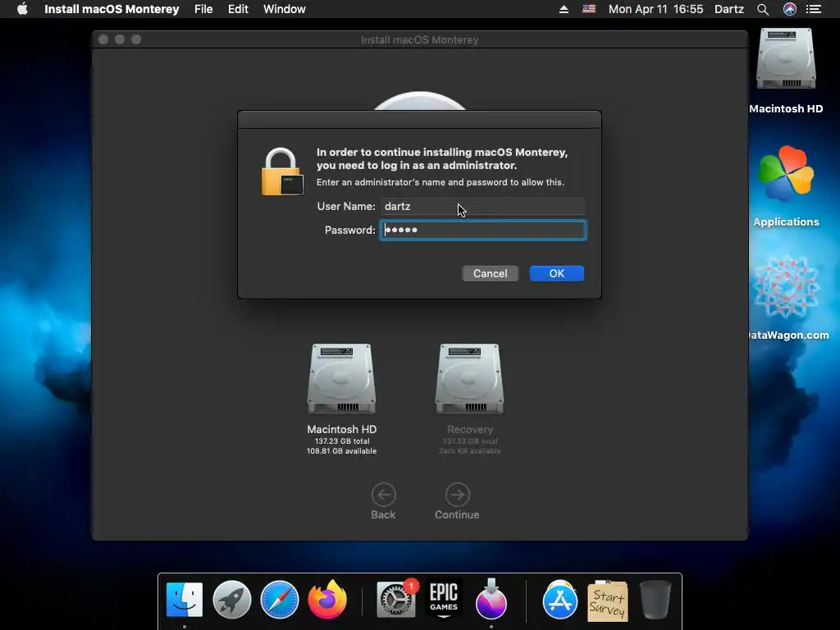Click the date and time clock
Image resolution: width=840 pixels, height=630 pixels.
pyautogui.click(x=655, y=9)
